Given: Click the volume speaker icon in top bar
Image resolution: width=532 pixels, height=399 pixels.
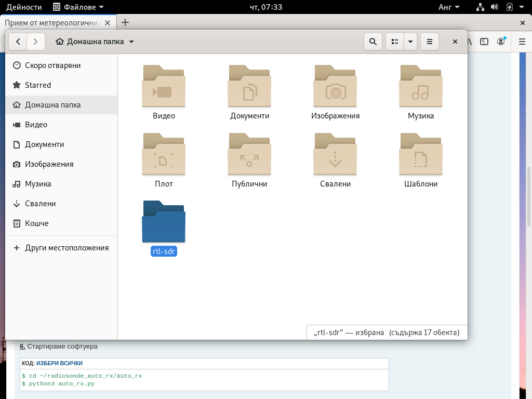Looking at the screenshot, I should click(x=495, y=7).
